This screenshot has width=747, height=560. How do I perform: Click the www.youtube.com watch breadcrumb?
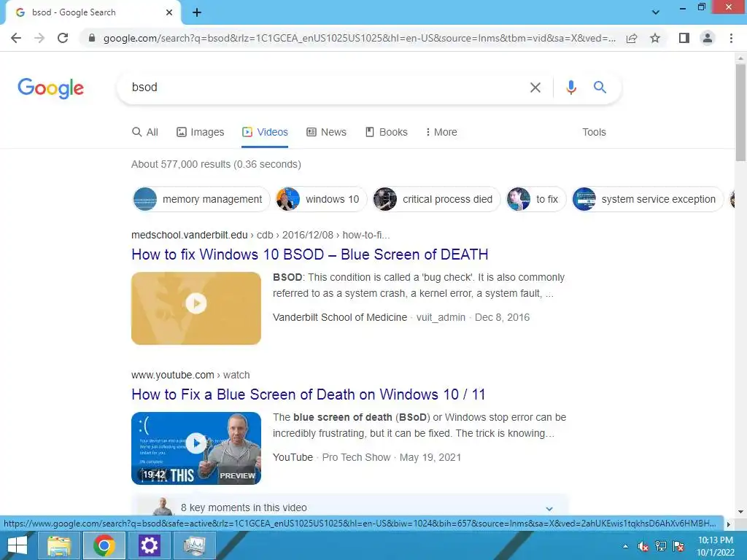coord(190,375)
